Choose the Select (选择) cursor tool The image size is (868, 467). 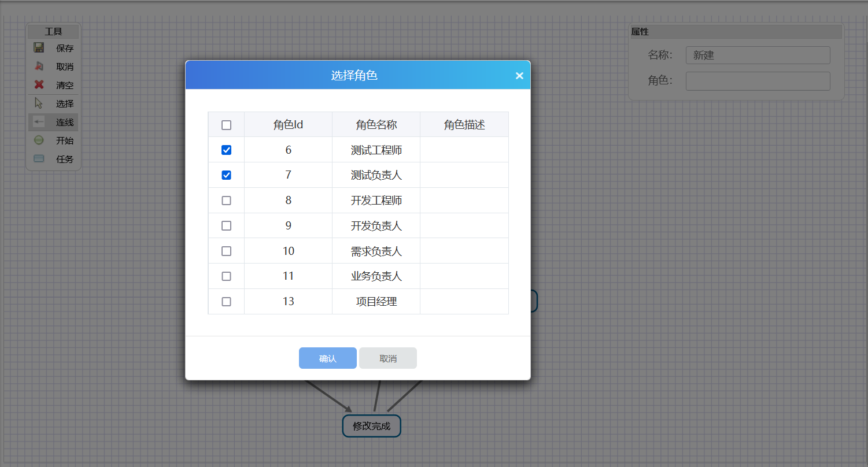coord(39,103)
